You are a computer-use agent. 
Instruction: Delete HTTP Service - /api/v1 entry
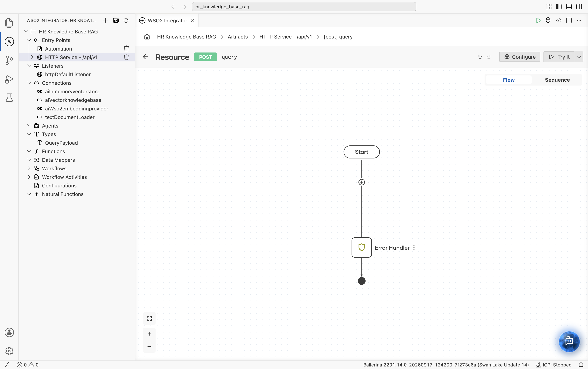click(x=126, y=57)
